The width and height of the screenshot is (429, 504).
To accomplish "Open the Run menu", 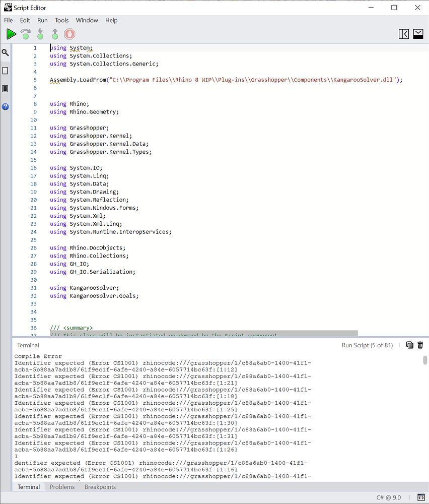I will (42, 20).
